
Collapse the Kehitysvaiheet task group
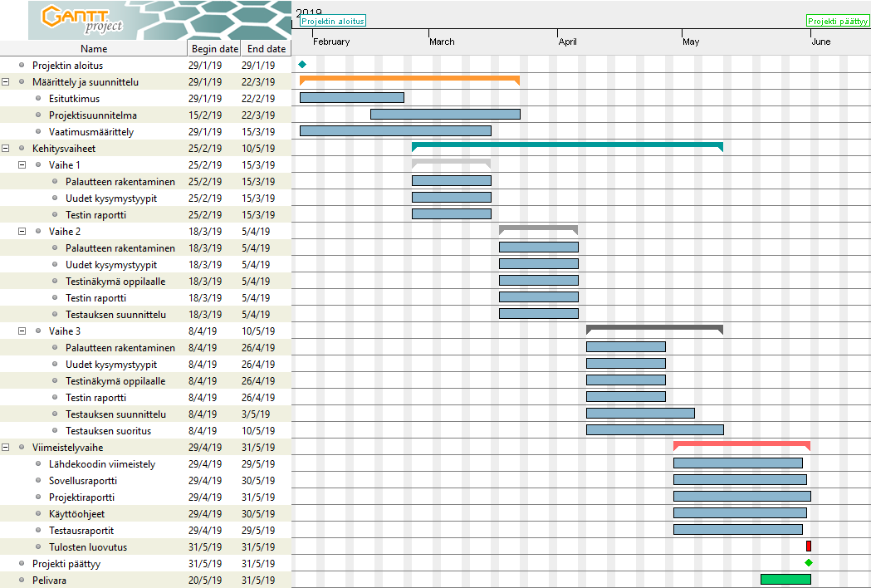click(6, 149)
